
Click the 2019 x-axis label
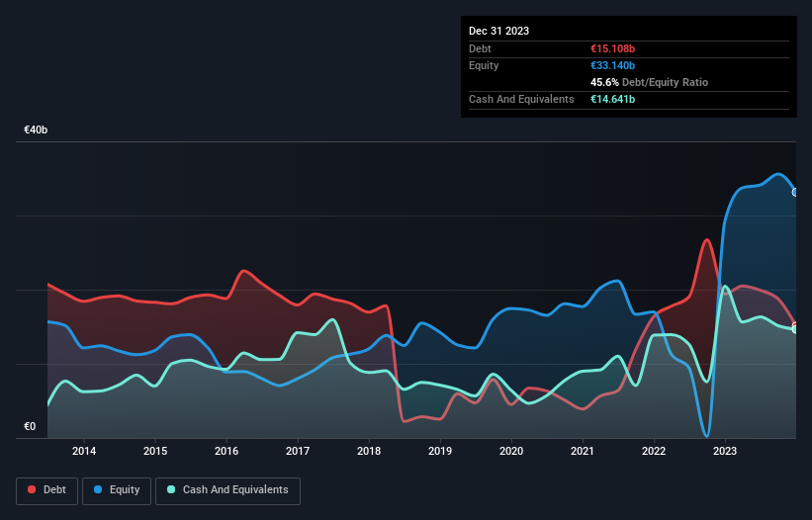(440, 451)
